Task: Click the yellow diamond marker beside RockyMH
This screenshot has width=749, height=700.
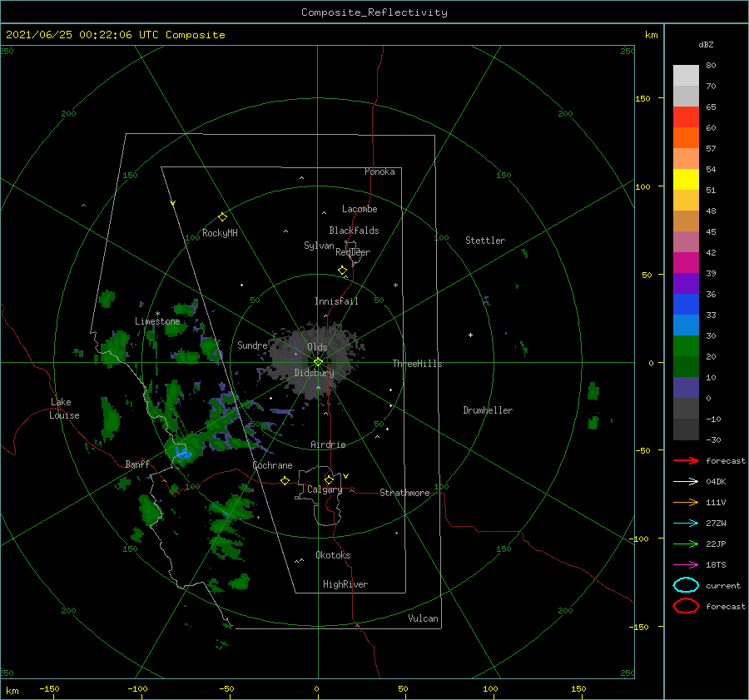Action: pos(222,217)
